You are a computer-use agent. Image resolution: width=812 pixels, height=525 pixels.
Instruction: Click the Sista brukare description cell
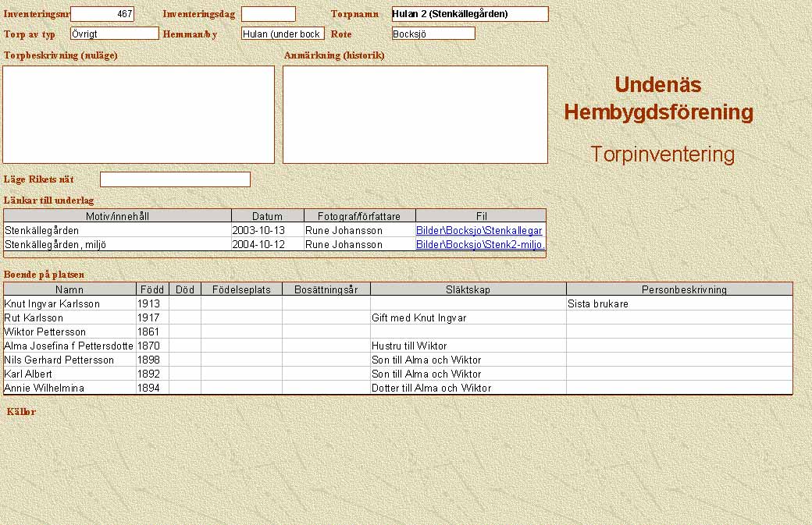pos(678,304)
